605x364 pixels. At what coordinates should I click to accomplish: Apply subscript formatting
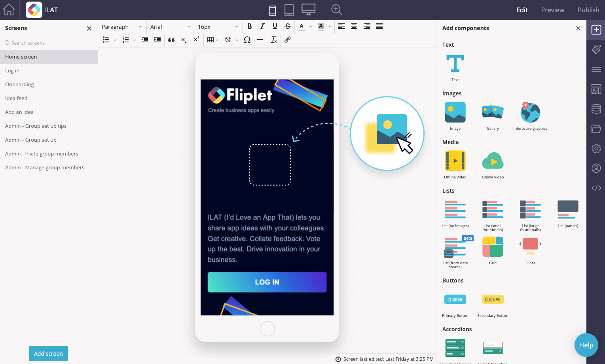184,40
